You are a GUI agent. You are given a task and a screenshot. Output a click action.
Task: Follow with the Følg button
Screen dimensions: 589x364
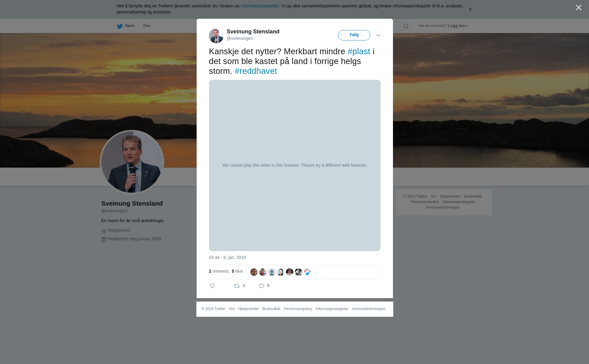[354, 35]
